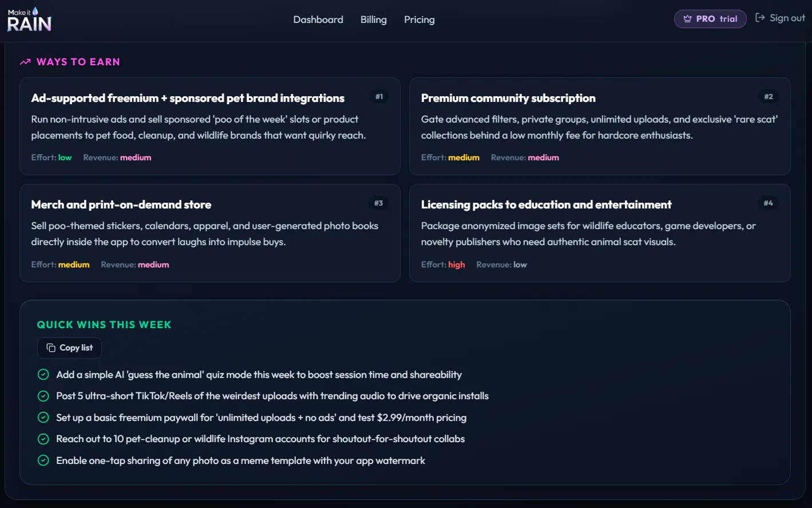Toggle check circle for freemium paywall item
Image resolution: width=812 pixels, height=508 pixels.
click(43, 418)
